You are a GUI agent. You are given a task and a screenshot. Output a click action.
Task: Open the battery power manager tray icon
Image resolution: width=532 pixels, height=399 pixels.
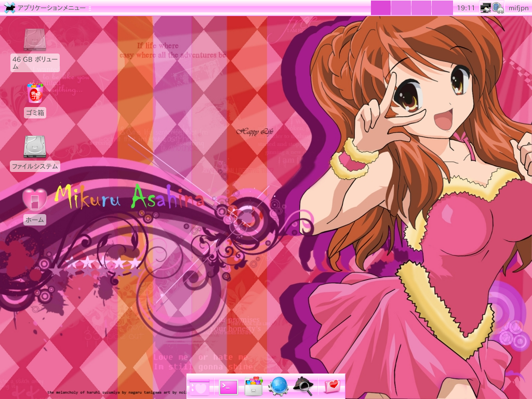point(498,8)
